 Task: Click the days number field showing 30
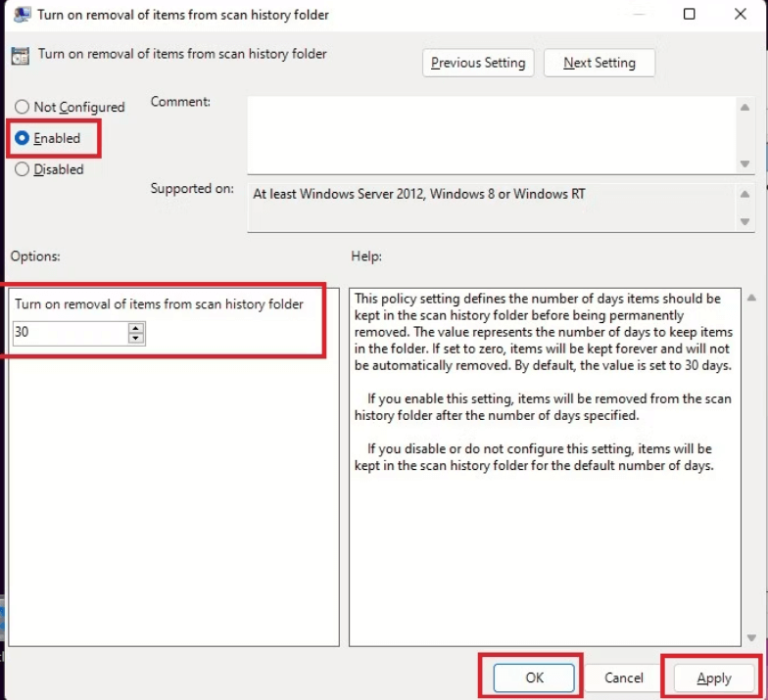pos(69,333)
